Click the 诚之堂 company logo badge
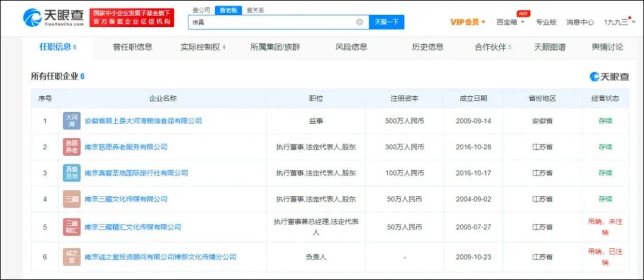Viewport: 644px width, 280px height. [x=72, y=257]
